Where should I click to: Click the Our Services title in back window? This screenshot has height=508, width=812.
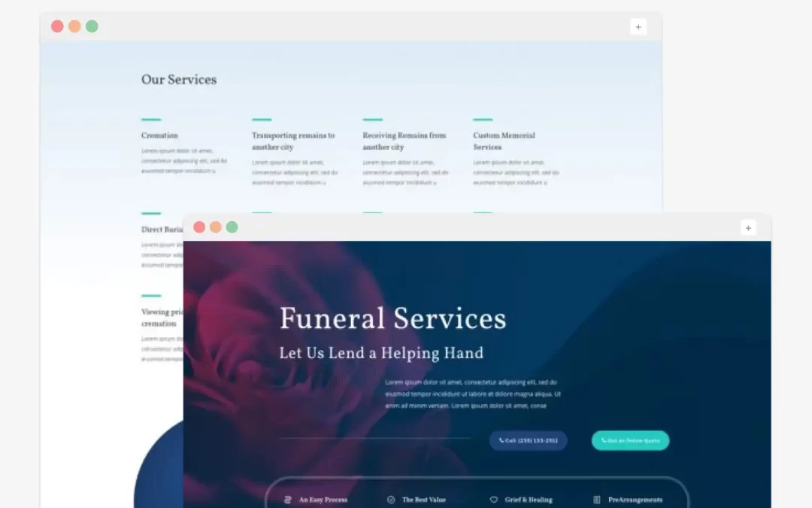[x=179, y=80]
